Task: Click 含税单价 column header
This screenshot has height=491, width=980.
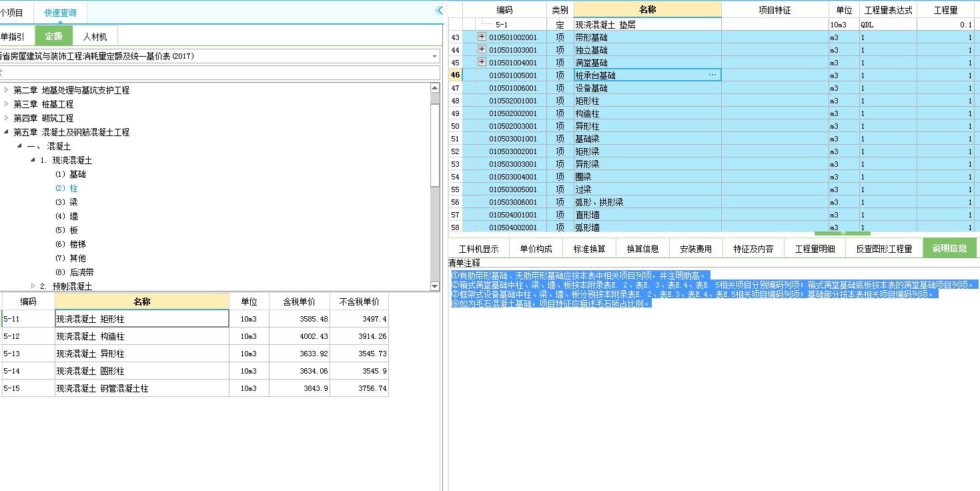Action: [300, 302]
